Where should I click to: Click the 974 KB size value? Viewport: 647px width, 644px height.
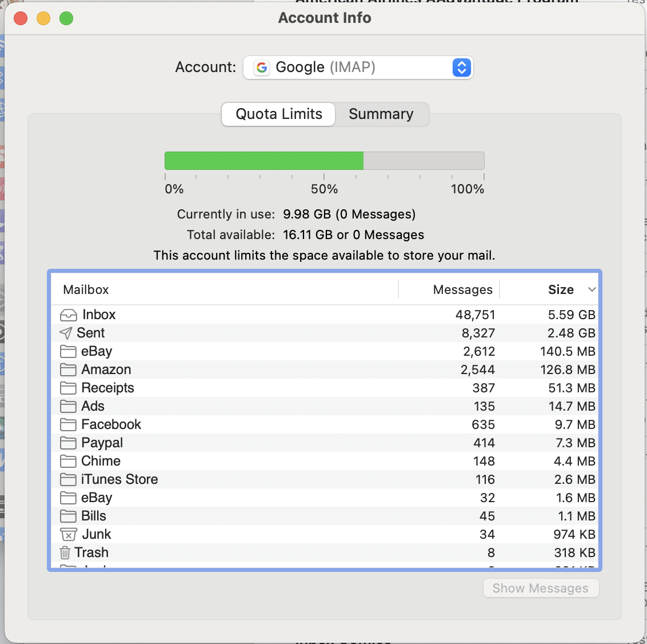(574, 535)
